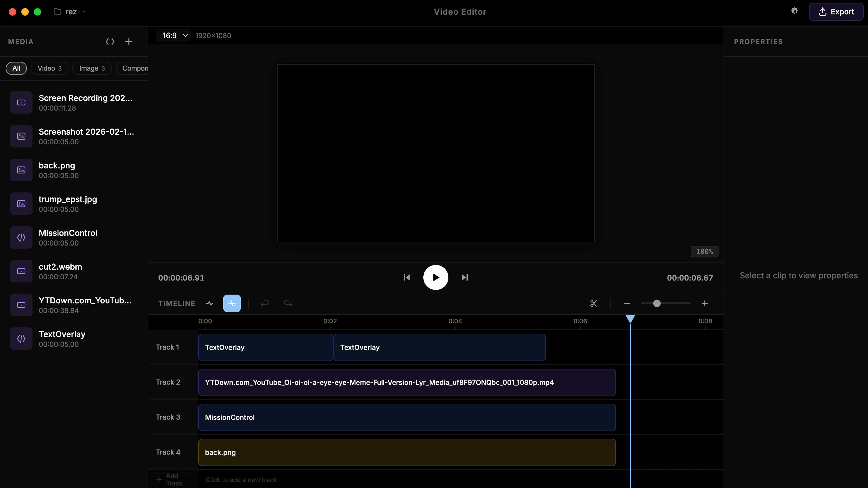Open the 16:9 aspect ratio dropdown
Screen dimensions: 868x488
coord(173,35)
